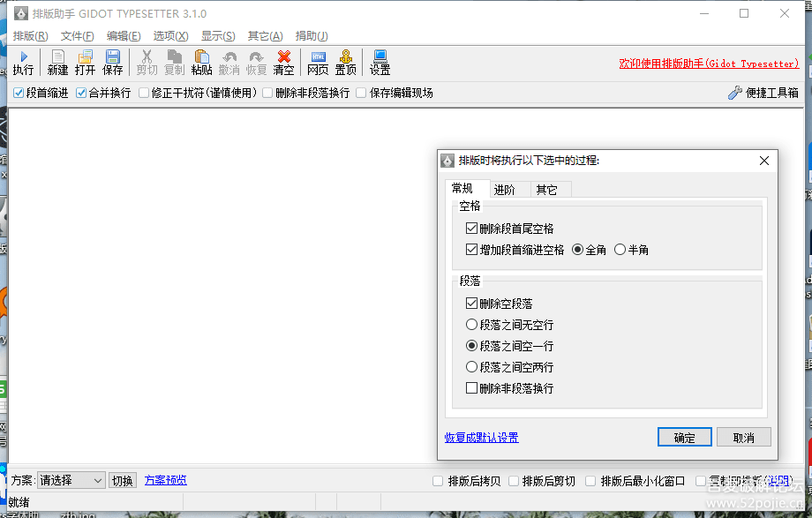
Task: Open the 排版(R) menu
Action: pos(31,36)
